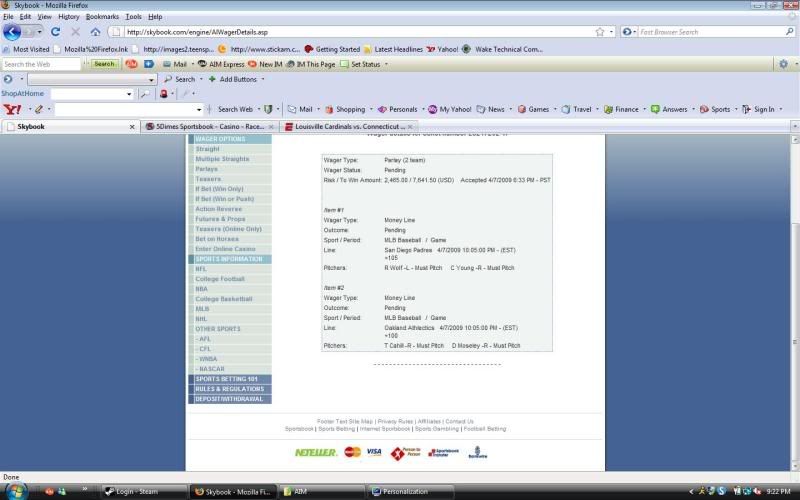Close the Skybook tab
This screenshot has height=500, width=800.
tap(132, 127)
